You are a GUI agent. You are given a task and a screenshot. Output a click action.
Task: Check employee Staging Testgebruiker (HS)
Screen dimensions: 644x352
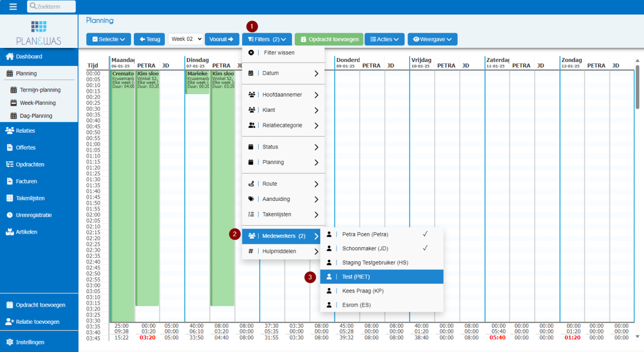[382, 262]
